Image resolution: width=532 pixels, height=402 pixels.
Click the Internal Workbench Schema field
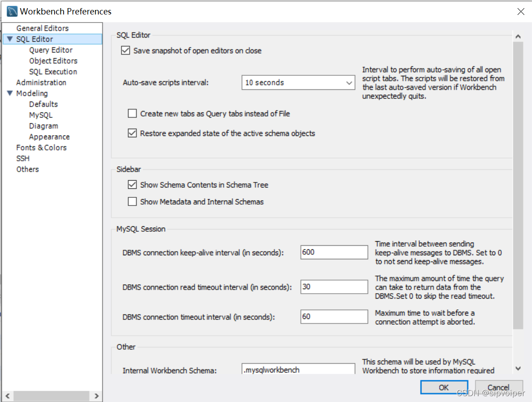tap(298, 369)
